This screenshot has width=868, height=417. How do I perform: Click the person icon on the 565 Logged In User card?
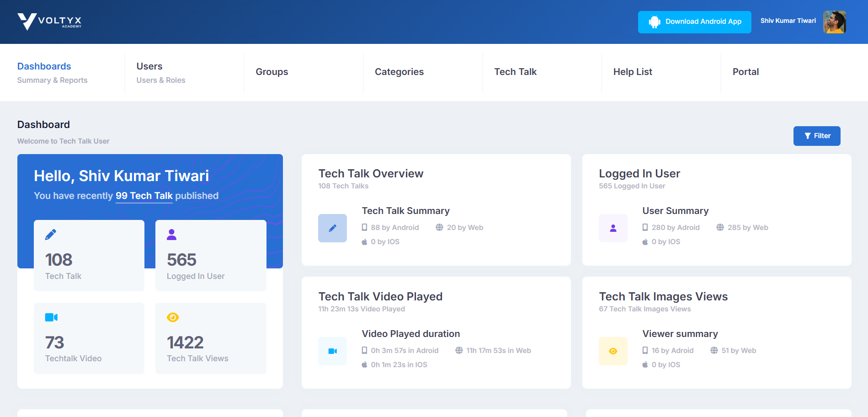[x=172, y=235]
